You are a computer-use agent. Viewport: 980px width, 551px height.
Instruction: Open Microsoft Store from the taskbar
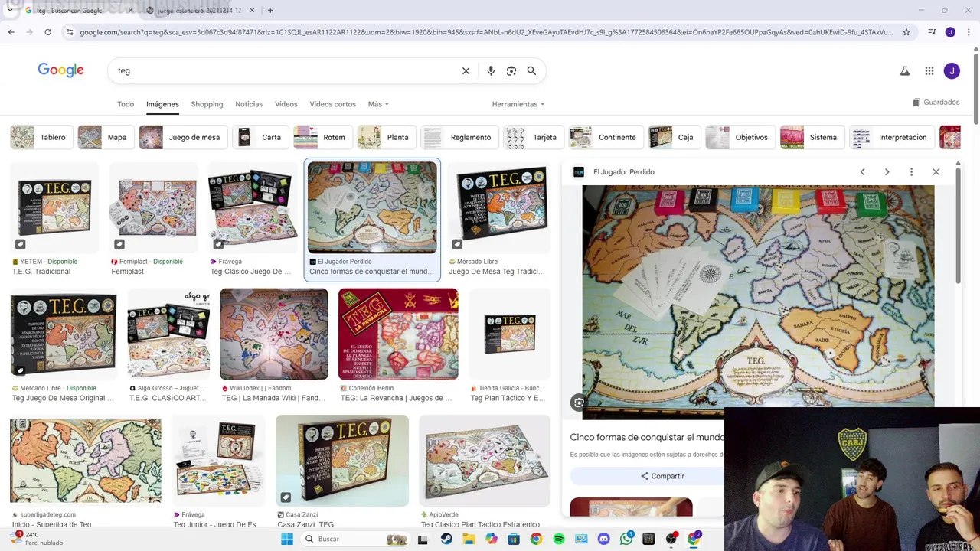(514, 539)
